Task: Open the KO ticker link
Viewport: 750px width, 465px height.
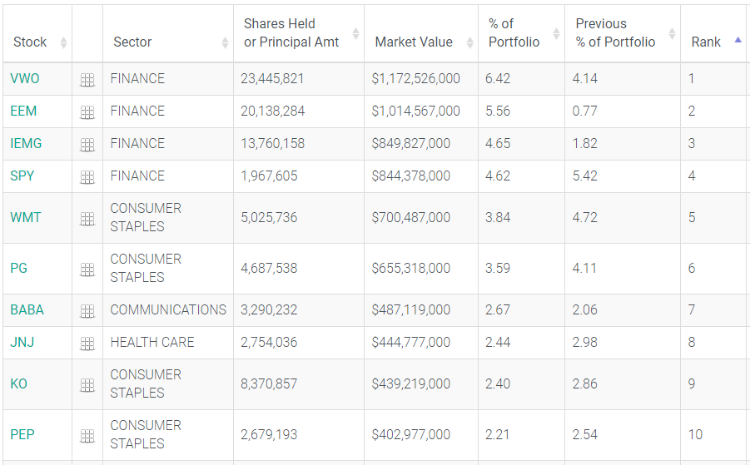Action: click(x=19, y=384)
